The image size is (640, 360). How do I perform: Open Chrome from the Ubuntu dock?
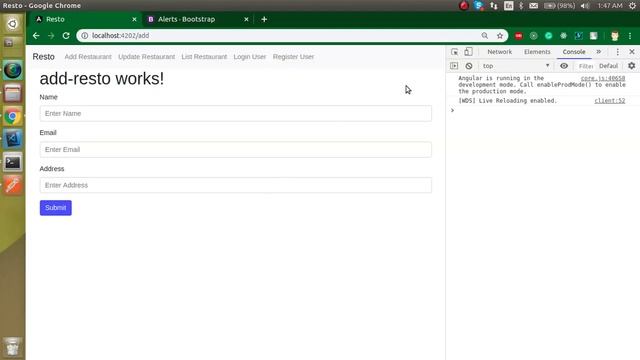click(x=13, y=117)
